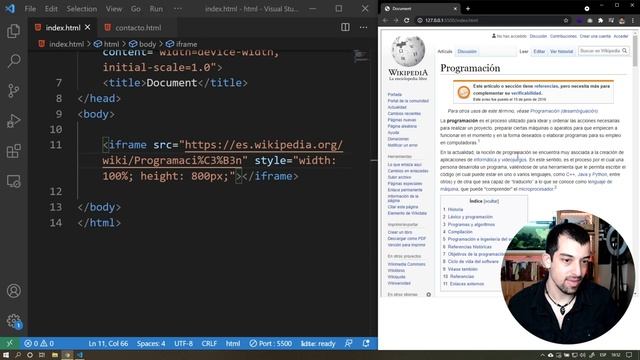The image size is (640, 360).
Task: Select the index.html editor tab
Action: pyautogui.click(x=62, y=27)
